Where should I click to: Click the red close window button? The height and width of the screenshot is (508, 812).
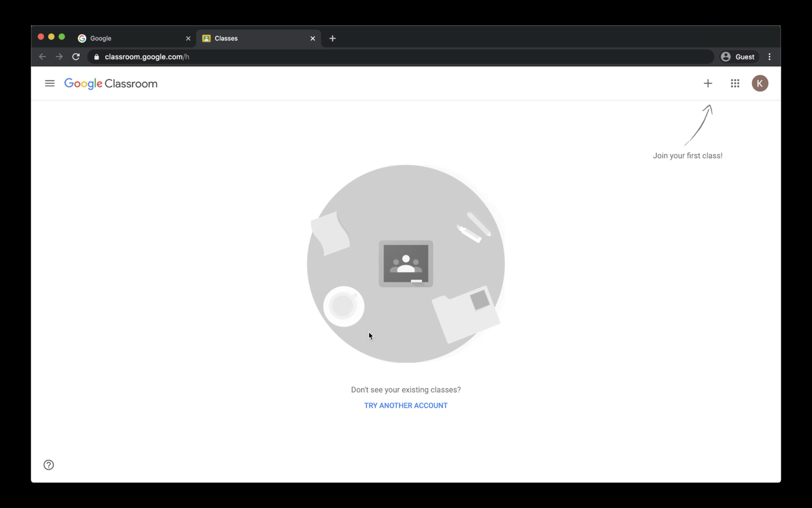tap(41, 37)
